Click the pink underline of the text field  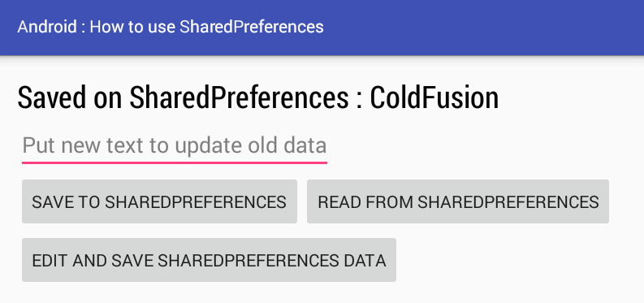(x=175, y=162)
